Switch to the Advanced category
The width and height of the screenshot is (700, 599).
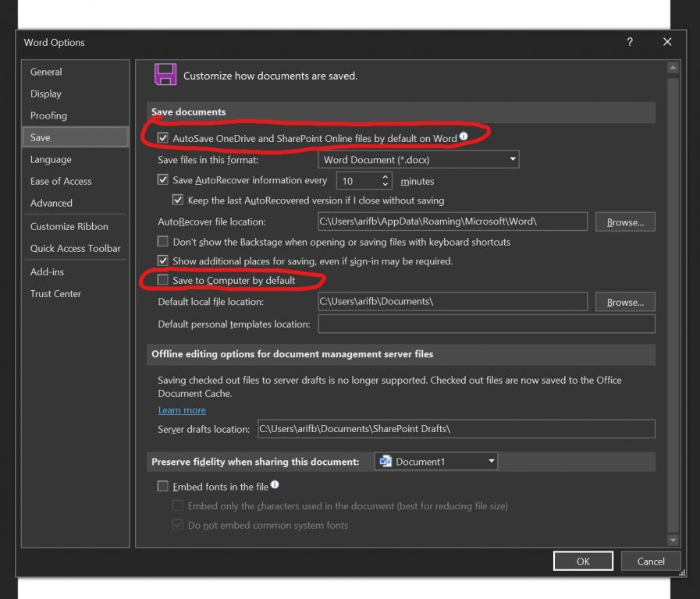click(52, 203)
